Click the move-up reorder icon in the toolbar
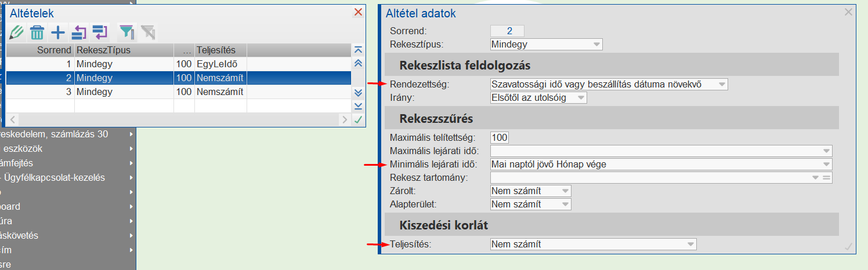Screen dimensions: 868x270 79,32
